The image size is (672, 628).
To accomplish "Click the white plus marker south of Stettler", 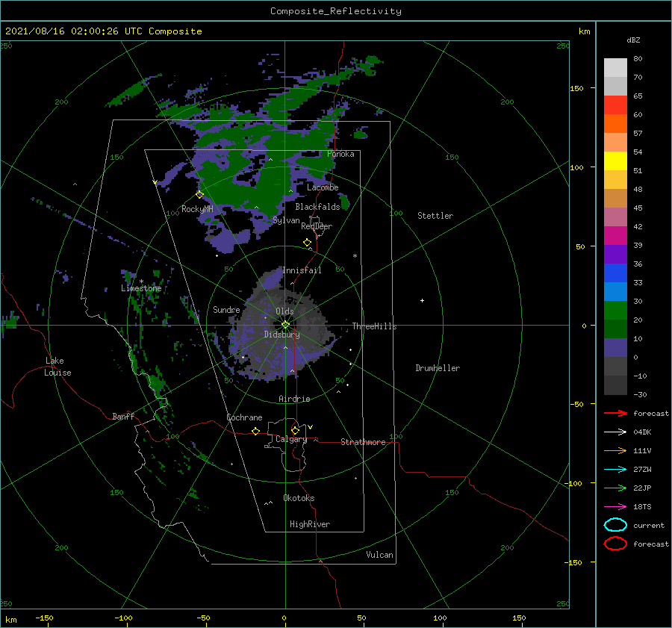I will click(422, 300).
